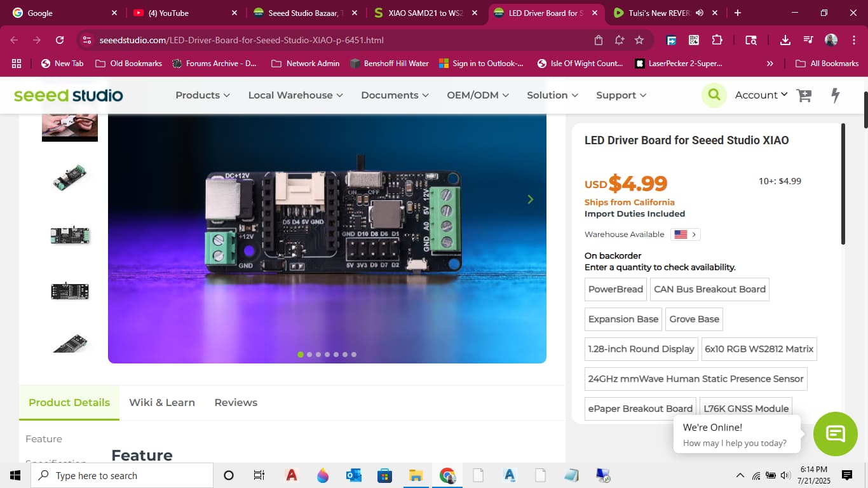This screenshot has height=488, width=868.
Task: Select the 6x10 RGB WS2812 Matrix option
Action: pyautogui.click(x=759, y=349)
